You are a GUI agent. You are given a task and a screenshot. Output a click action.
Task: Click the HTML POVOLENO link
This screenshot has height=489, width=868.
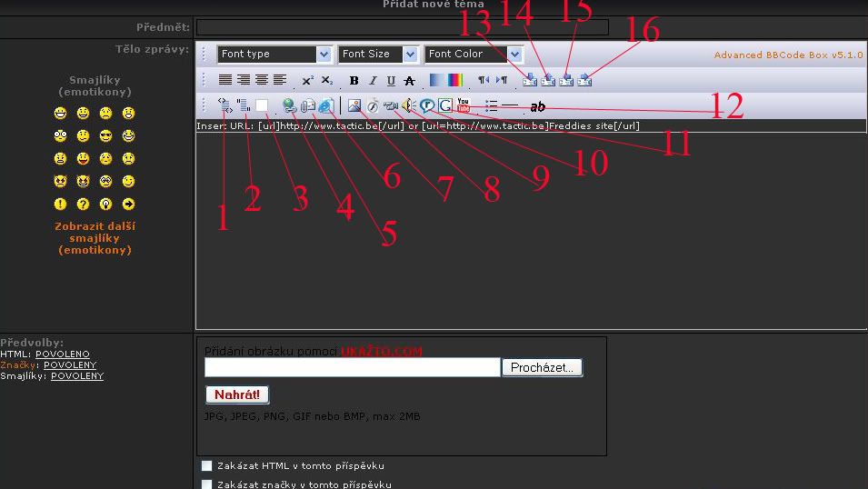[x=63, y=354]
